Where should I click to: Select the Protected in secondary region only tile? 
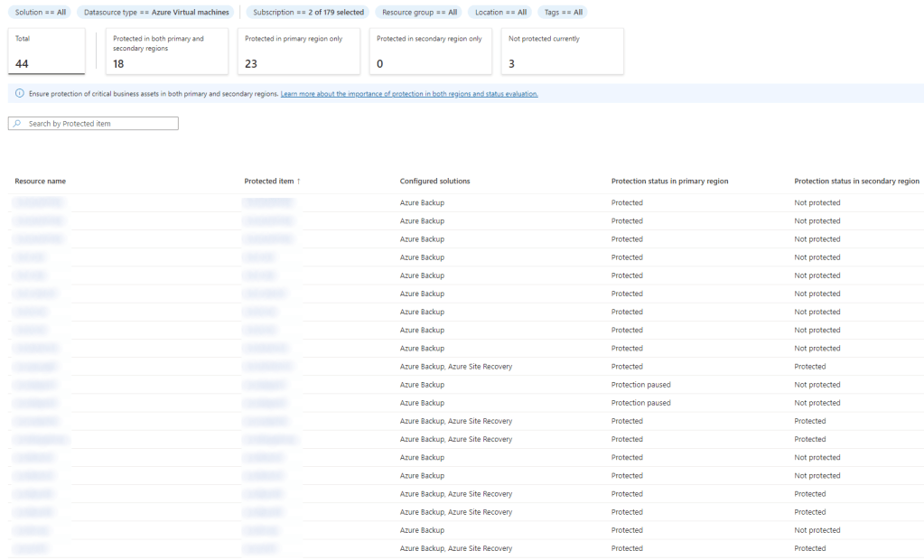click(x=430, y=51)
